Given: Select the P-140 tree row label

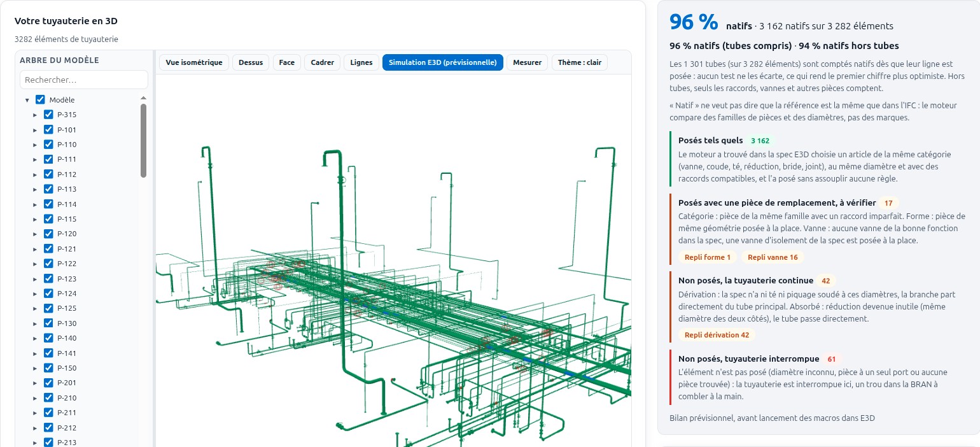Looking at the screenshot, I should (67, 338).
